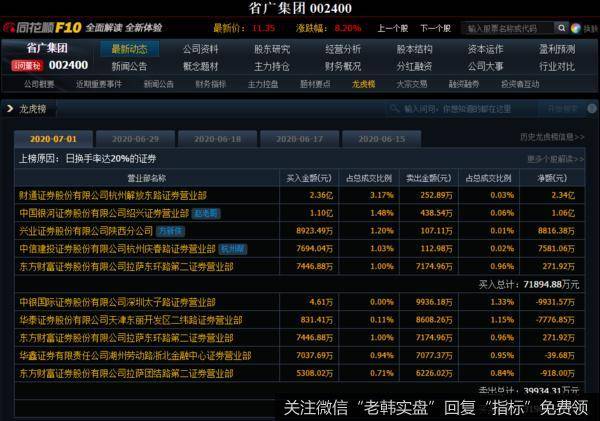Click the stock name or code input
600x421 pixels.
pyautogui.click(x=509, y=28)
